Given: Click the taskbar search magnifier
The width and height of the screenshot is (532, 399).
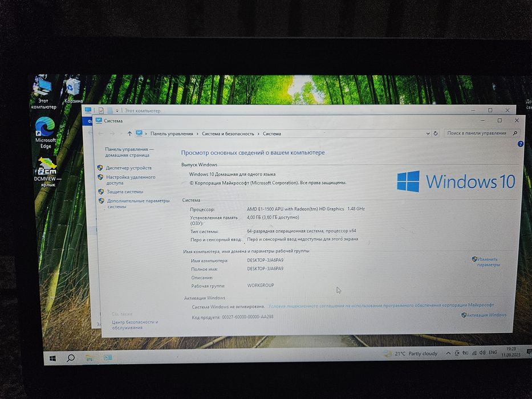Looking at the screenshot, I should pyautogui.click(x=71, y=358).
